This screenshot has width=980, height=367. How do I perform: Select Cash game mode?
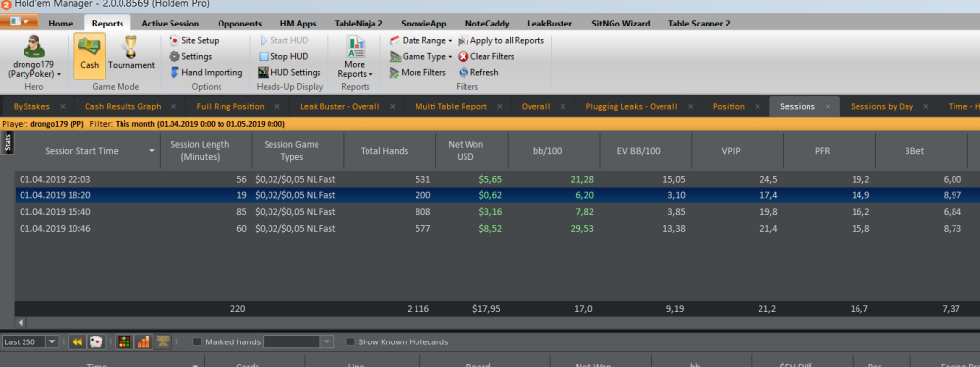pos(89,56)
